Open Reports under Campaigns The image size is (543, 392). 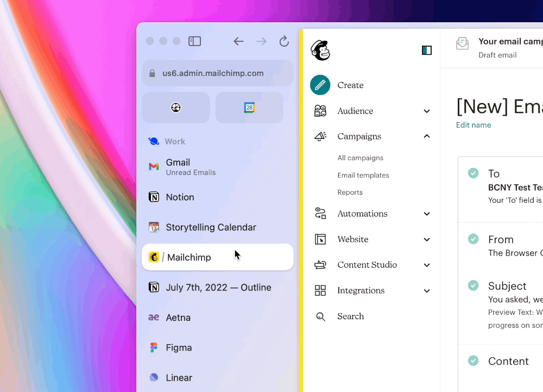click(350, 192)
